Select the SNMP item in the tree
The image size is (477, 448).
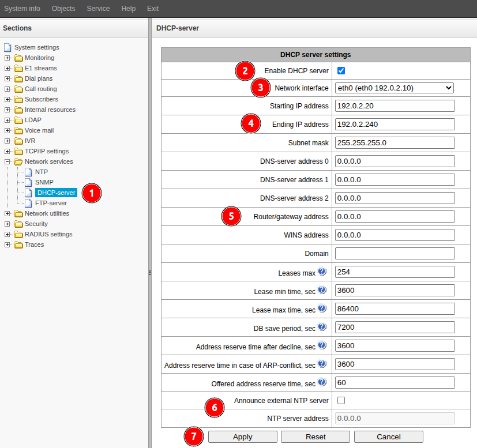44,182
